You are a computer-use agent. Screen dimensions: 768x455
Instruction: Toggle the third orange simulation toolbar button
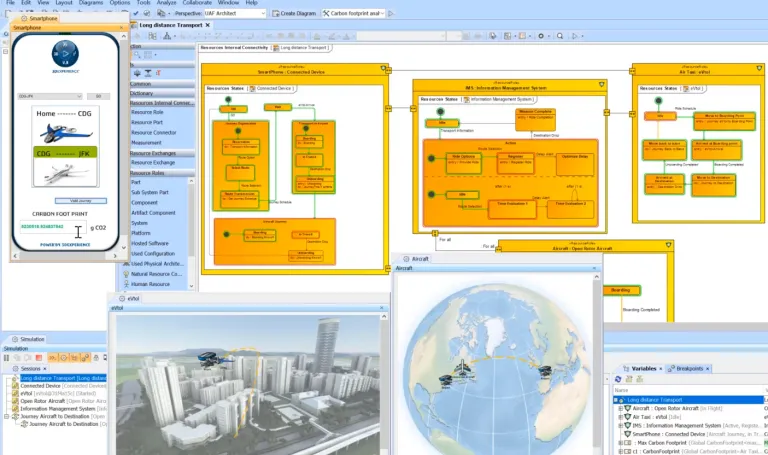(74, 358)
